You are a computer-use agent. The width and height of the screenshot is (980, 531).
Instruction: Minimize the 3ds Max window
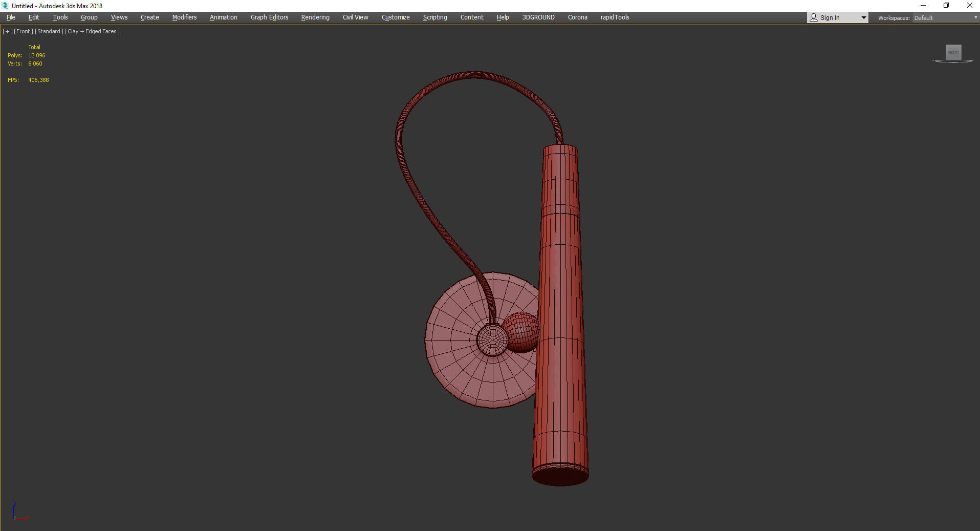(x=923, y=6)
